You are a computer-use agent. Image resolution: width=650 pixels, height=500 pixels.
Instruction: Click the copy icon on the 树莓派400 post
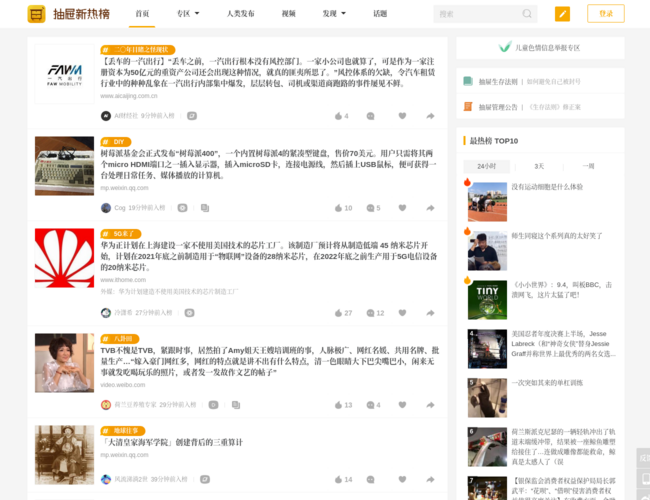(205, 208)
